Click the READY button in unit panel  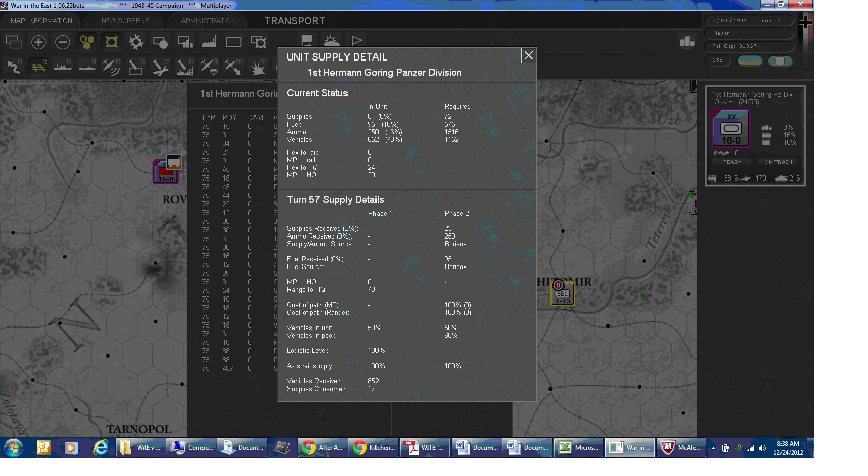pyautogui.click(x=732, y=162)
